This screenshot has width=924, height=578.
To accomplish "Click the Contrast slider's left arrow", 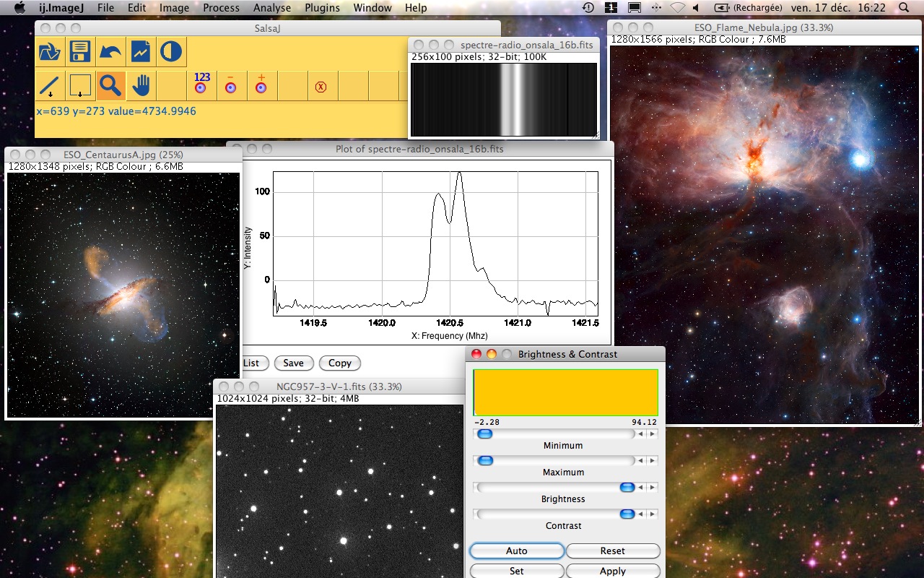I will point(641,514).
